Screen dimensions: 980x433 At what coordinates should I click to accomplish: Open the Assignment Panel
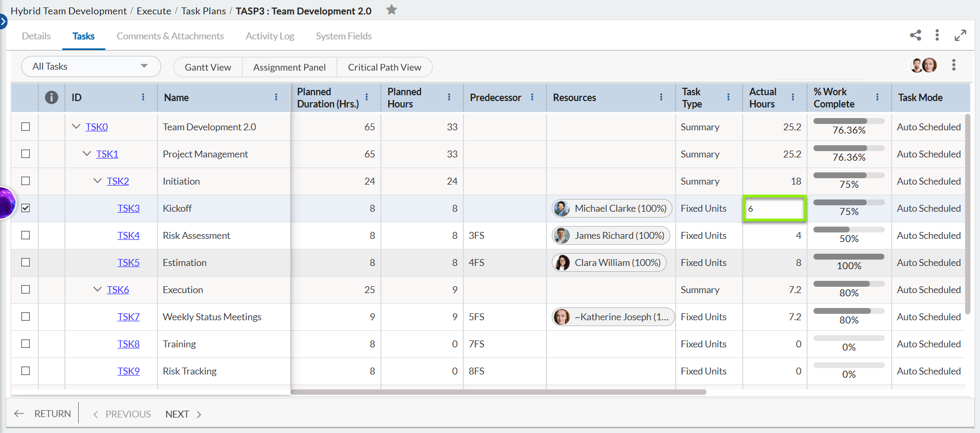(289, 67)
